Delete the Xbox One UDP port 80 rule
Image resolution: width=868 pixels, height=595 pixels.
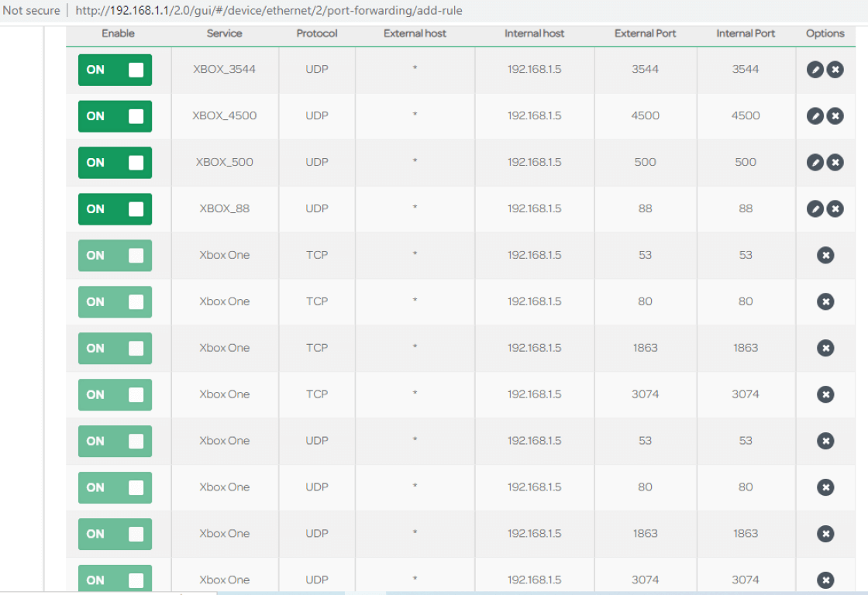pos(825,487)
